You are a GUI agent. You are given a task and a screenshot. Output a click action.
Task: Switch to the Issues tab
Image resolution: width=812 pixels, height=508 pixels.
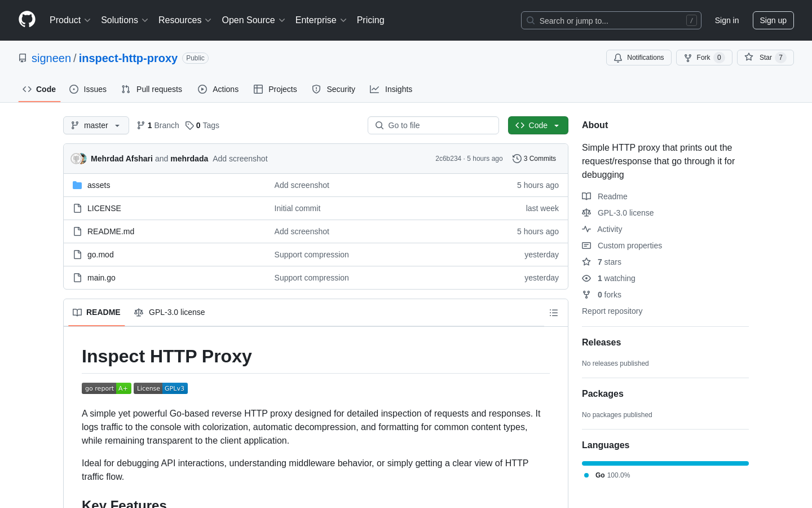click(x=88, y=89)
